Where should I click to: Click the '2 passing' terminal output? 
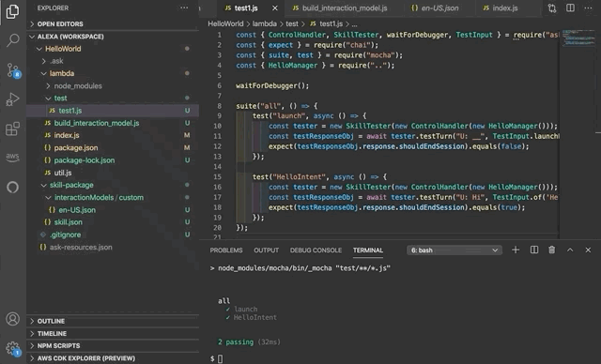point(236,341)
